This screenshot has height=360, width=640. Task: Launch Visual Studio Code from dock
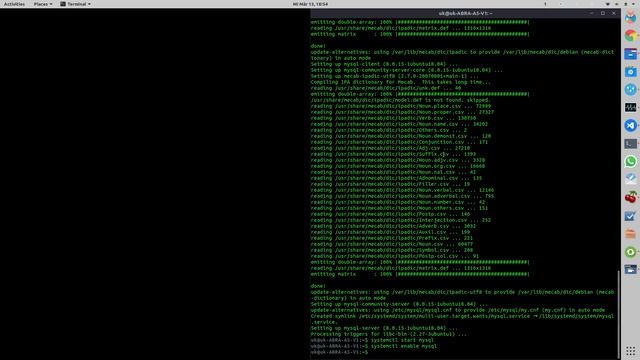(630, 125)
